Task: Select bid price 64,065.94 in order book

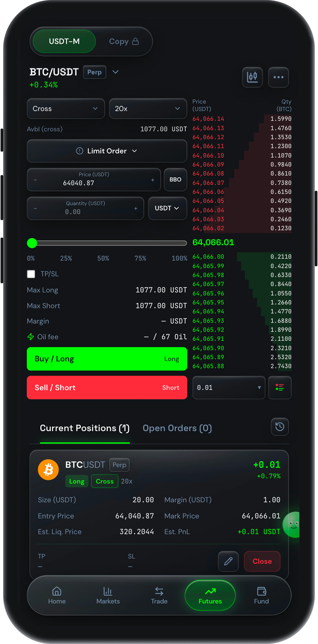Action: (208, 311)
